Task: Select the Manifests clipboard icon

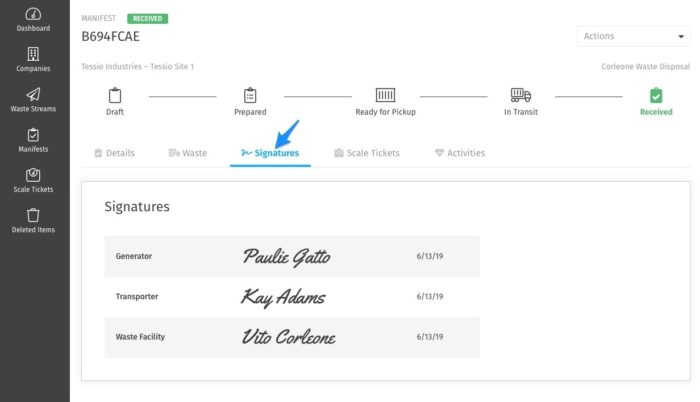Action: (x=33, y=134)
